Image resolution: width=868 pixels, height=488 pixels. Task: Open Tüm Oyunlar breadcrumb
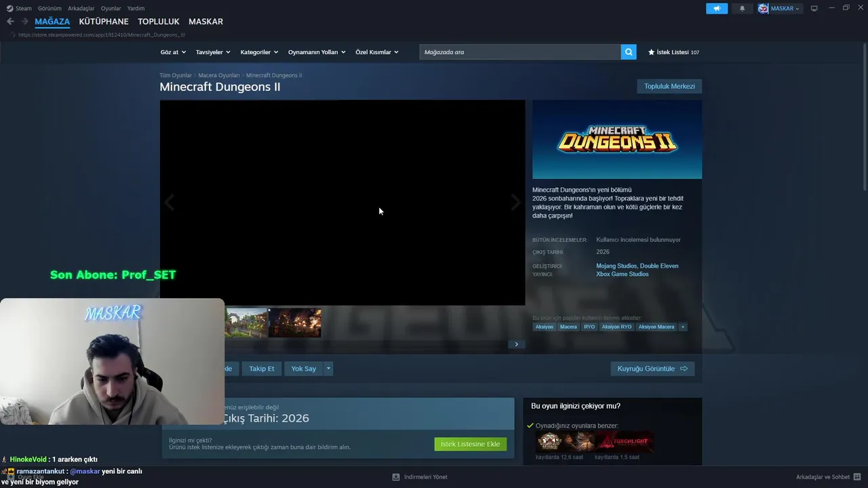(176, 75)
